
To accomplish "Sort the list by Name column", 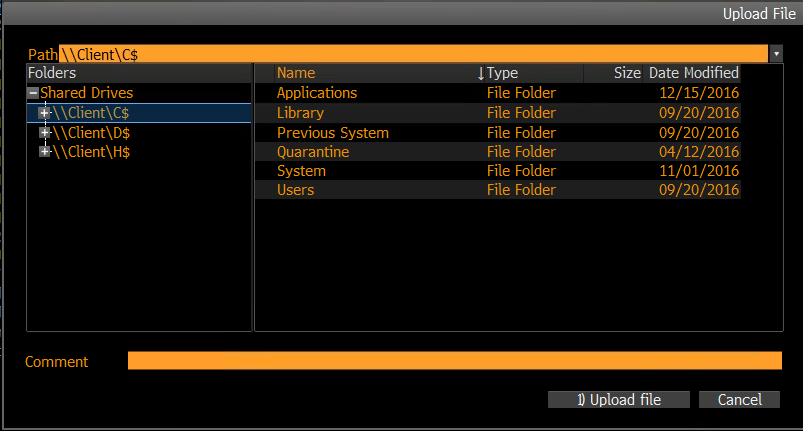I will (x=296, y=73).
